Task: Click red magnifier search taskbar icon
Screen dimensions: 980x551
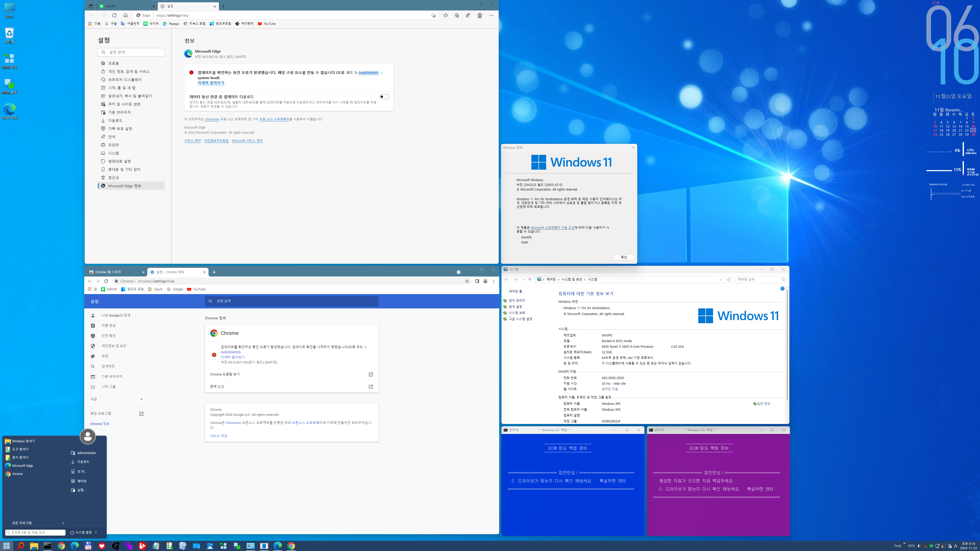Action: click(x=20, y=546)
